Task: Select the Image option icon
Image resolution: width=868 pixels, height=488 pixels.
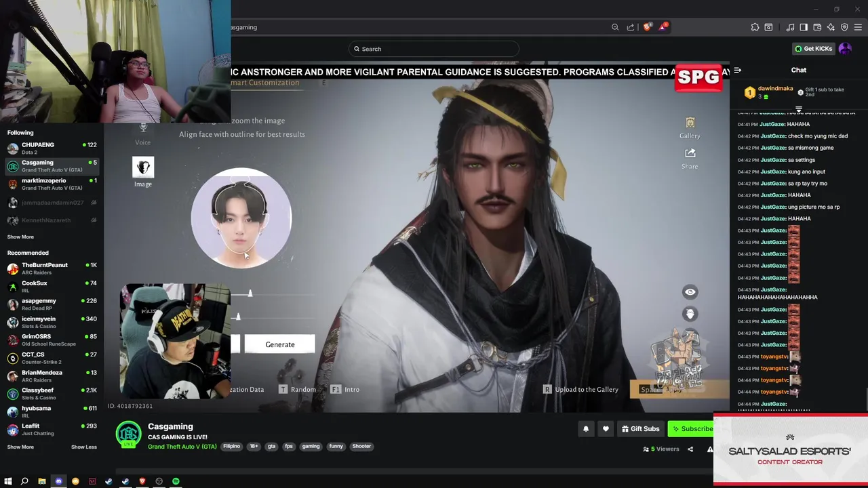Action: pyautogui.click(x=143, y=168)
